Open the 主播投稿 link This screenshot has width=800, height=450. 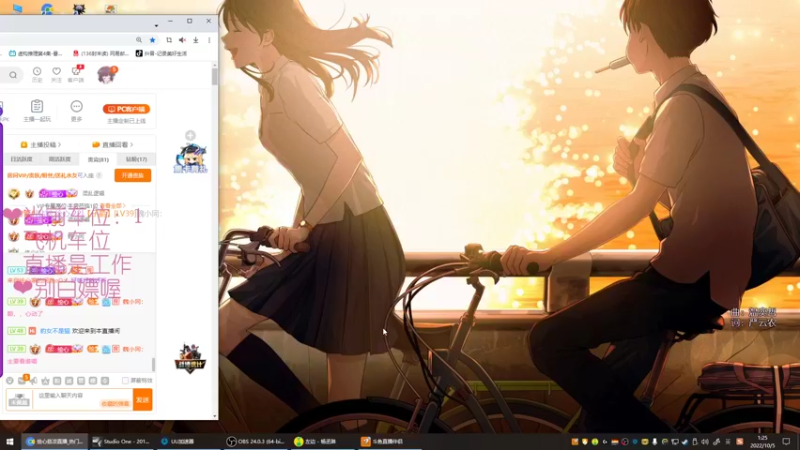click(x=40, y=144)
